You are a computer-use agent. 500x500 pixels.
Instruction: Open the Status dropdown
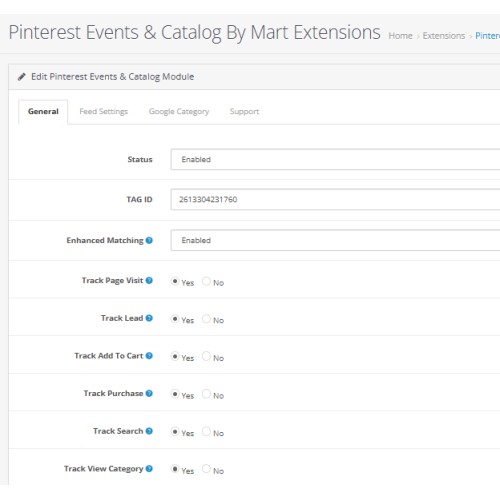(335, 159)
